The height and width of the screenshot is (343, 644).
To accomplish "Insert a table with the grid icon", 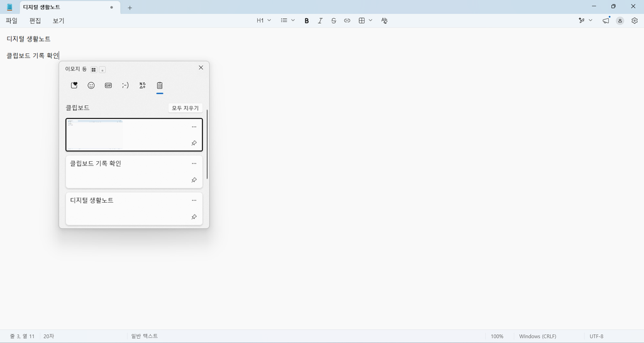I will pyautogui.click(x=362, y=21).
